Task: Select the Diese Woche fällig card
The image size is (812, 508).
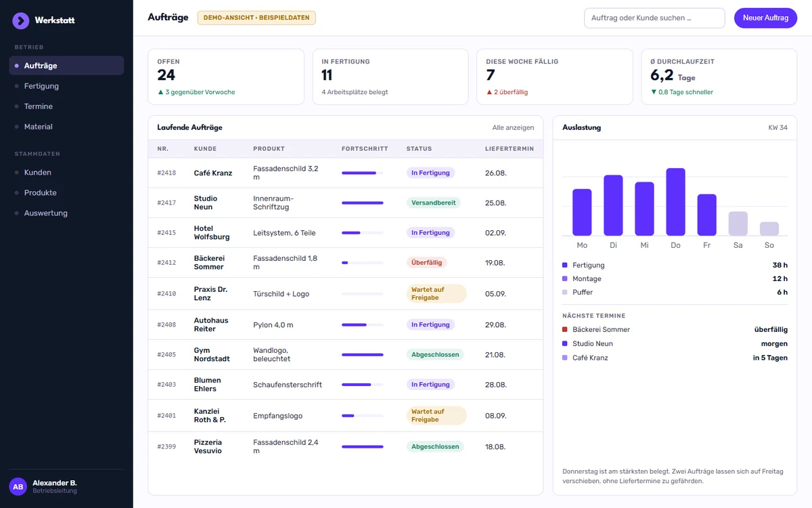Action: (x=555, y=77)
